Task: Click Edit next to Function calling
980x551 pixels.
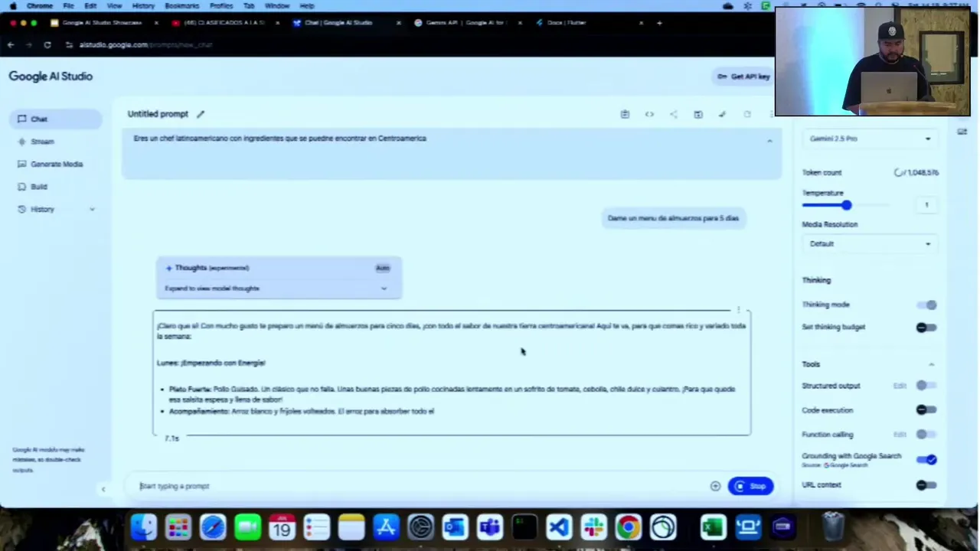Action: click(x=900, y=435)
